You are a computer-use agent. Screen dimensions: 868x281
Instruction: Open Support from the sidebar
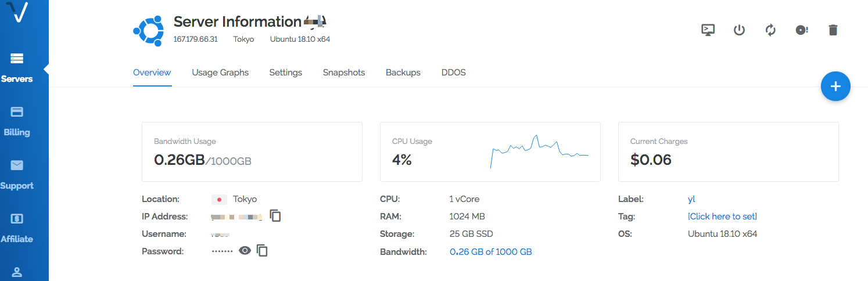pyautogui.click(x=17, y=174)
